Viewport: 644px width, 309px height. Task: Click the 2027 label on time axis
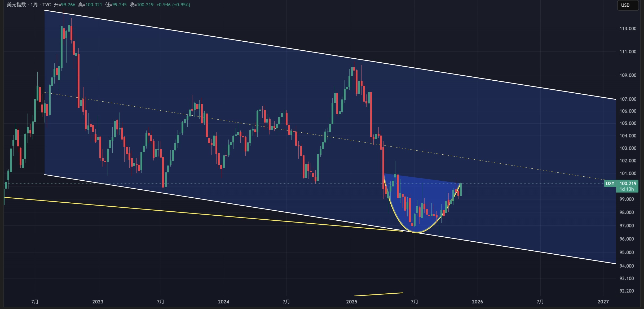[x=603, y=302]
